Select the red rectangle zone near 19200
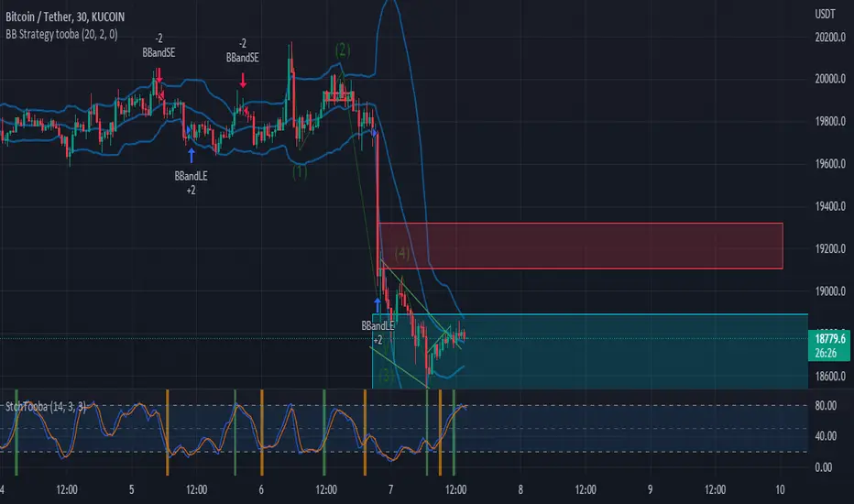 tap(581, 246)
